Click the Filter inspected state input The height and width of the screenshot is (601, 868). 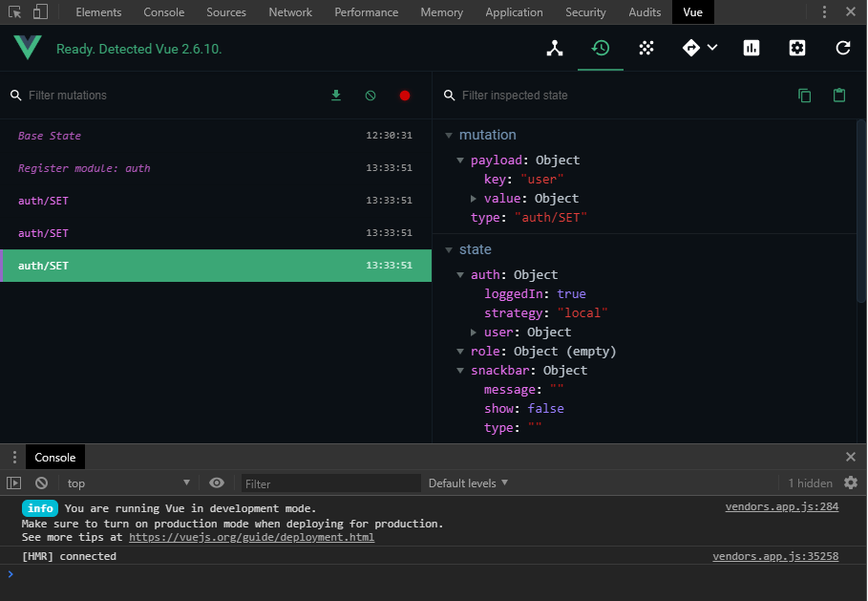click(620, 96)
